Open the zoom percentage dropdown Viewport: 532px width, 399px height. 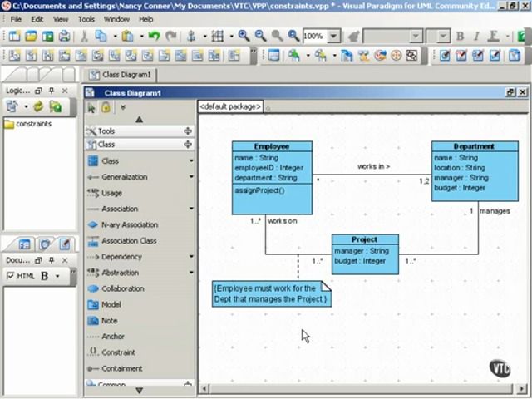tap(334, 36)
